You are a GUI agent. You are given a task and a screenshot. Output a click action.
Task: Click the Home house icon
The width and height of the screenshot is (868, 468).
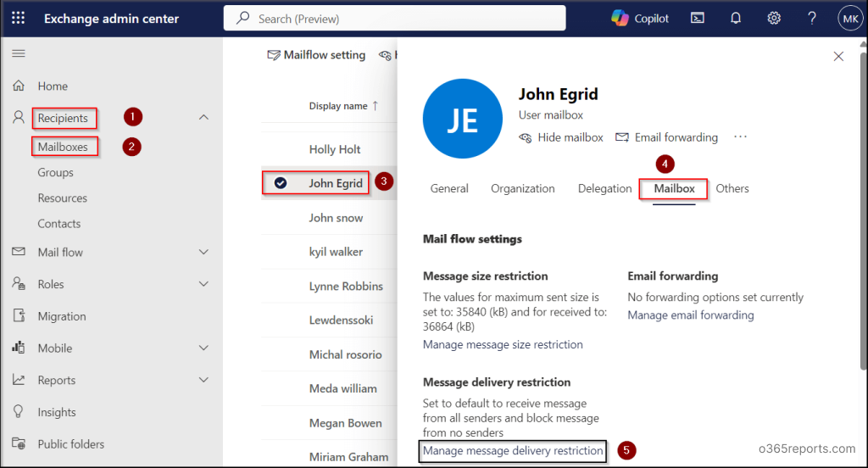point(19,86)
